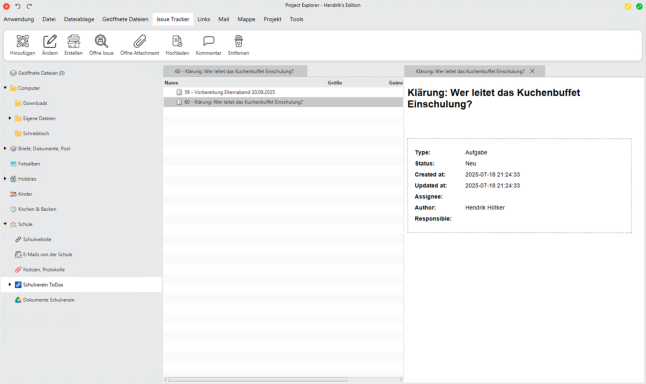
Task: Collapse the Schule node
Action: coord(5,224)
